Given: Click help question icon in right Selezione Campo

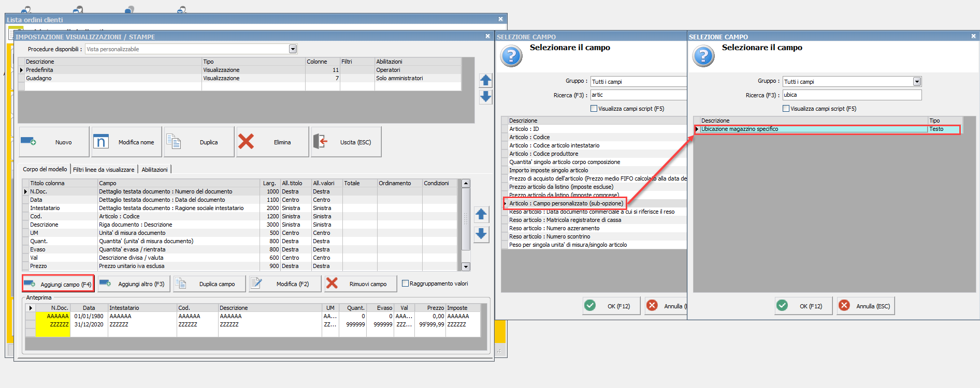Looking at the screenshot, I should click(x=703, y=55).
